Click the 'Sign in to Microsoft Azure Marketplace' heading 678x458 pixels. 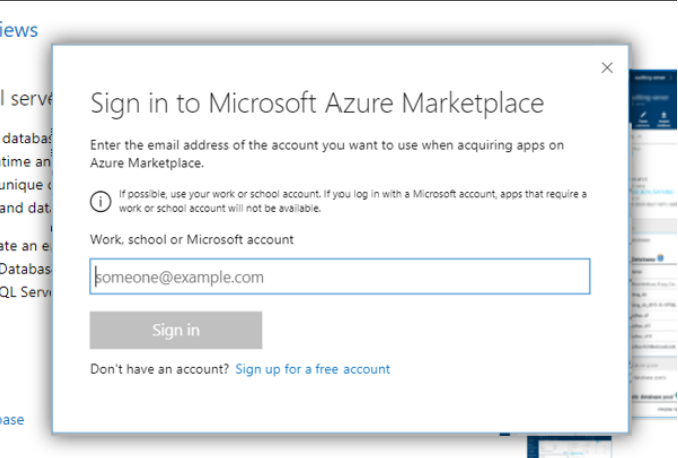pyautogui.click(x=317, y=103)
